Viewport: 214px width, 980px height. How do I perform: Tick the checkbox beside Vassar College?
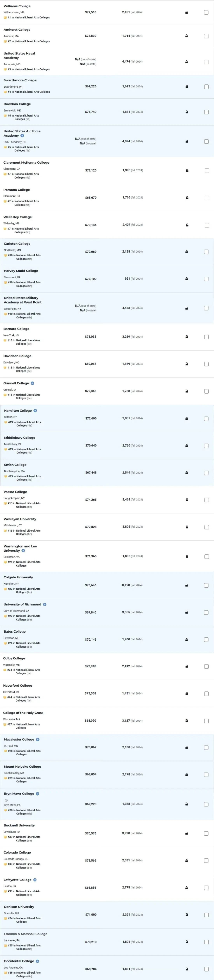click(x=206, y=500)
